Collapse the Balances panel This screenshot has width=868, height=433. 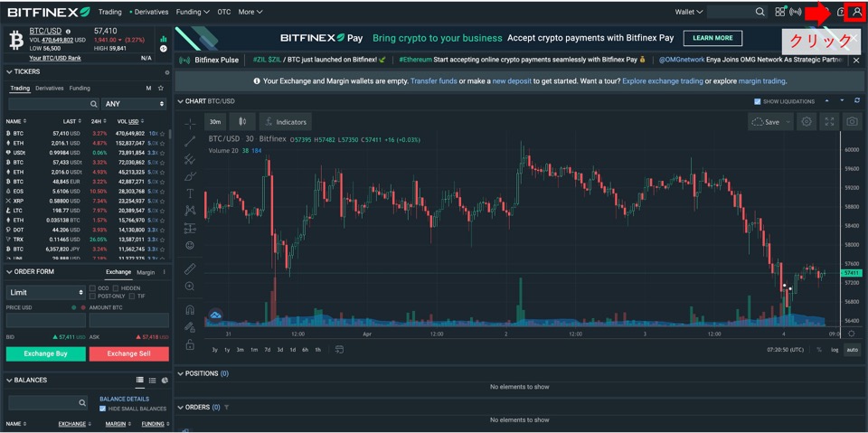[x=9, y=381]
